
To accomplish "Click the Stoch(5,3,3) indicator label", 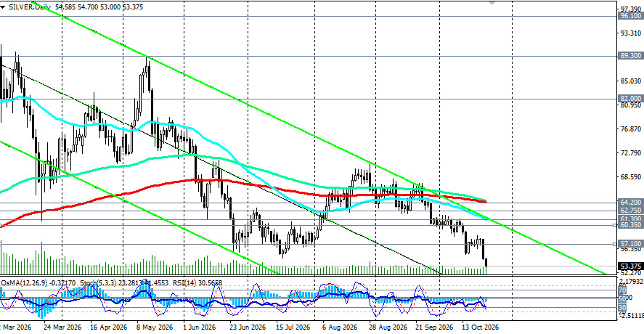I will (x=98, y=283).
